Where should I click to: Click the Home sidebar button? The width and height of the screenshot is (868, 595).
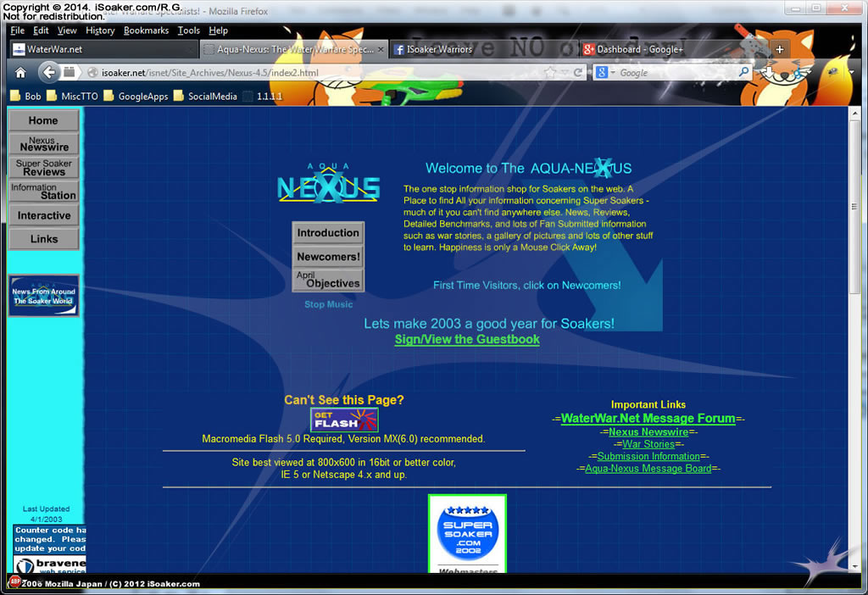(x=43, y=120)
